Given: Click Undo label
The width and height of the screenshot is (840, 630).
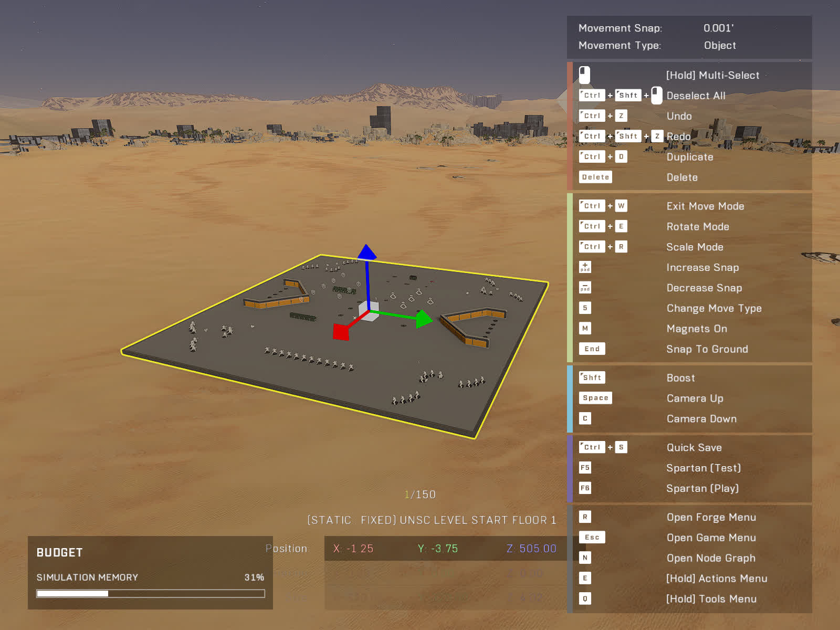Looking at the screenshot, I should (x=679, y=116).
